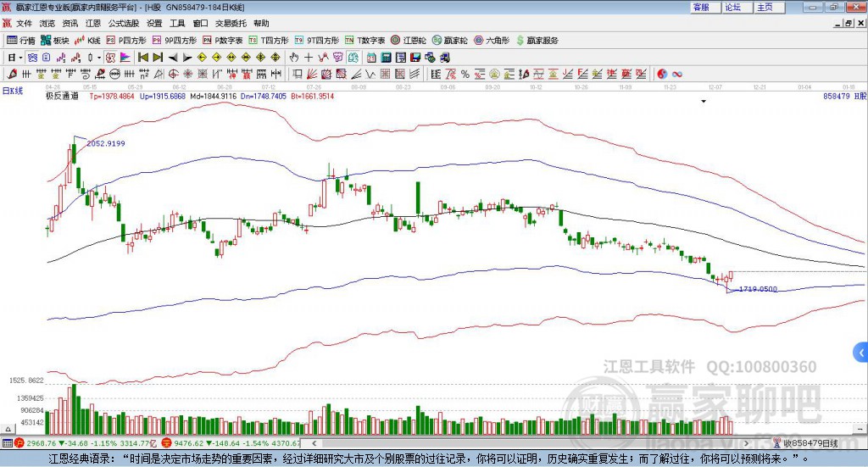The width and height of the screenshot is (868, 467).
Task: Click the last yellow diamond four-arrow icon
Action: pos(275,58)
